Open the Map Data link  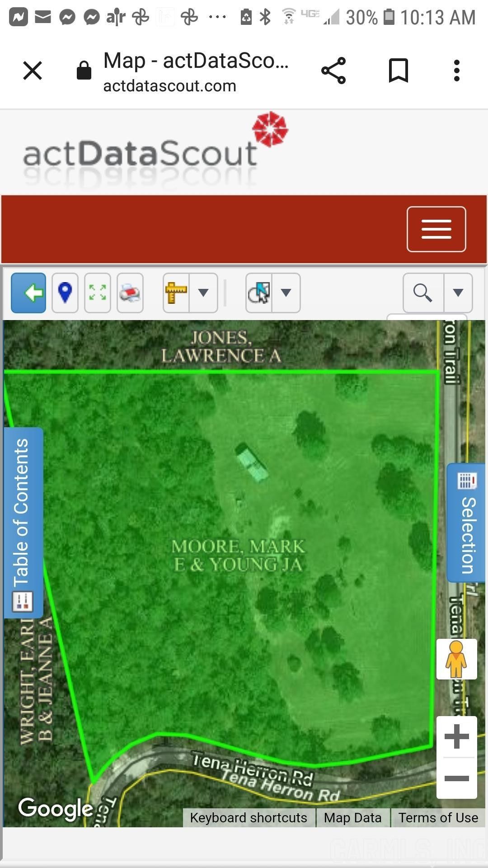[x=353, y=818]
